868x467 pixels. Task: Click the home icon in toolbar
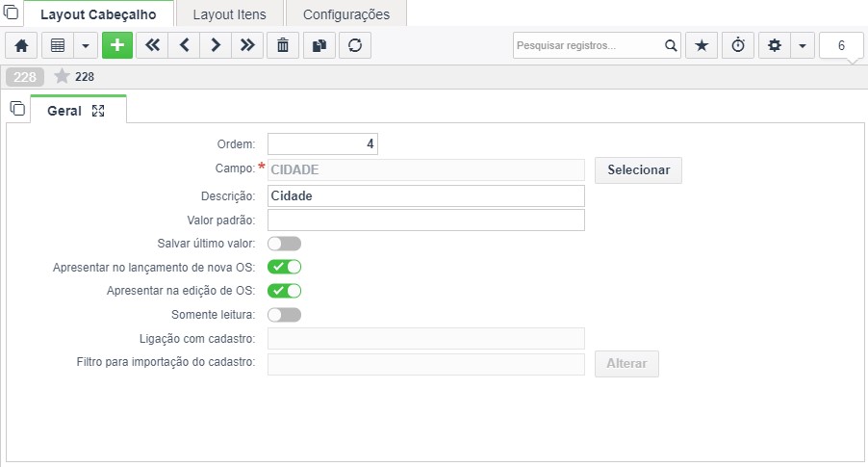point(21,45)
